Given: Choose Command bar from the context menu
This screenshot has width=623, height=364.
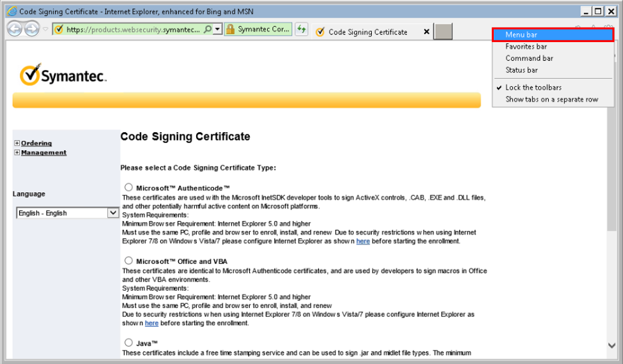Looking at the screenshot, I should coord(553,58).
